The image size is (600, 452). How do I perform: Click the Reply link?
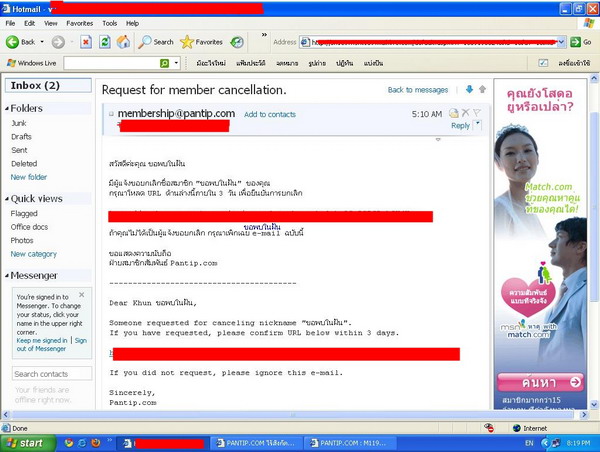[460, 126]
